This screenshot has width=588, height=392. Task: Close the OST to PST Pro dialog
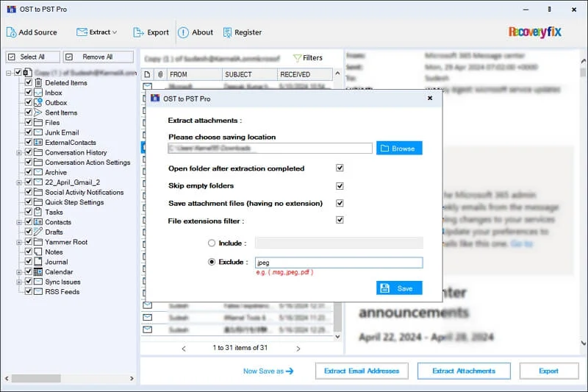click(430, 98)
